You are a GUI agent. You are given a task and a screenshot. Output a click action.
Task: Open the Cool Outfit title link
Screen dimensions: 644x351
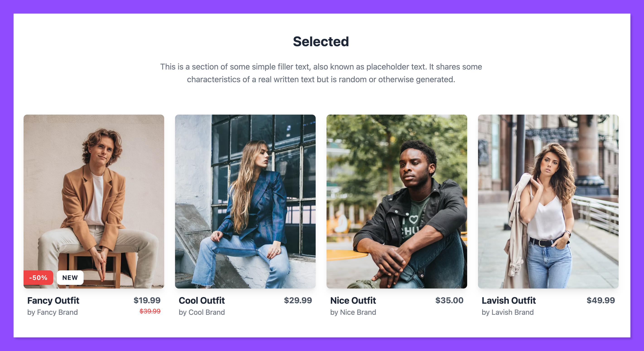coord(202,300)
